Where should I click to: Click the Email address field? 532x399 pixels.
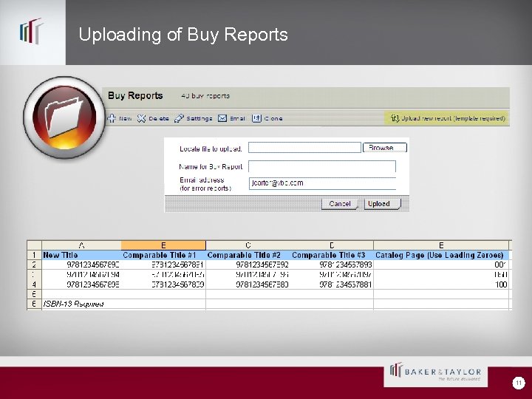click(322, 183)
